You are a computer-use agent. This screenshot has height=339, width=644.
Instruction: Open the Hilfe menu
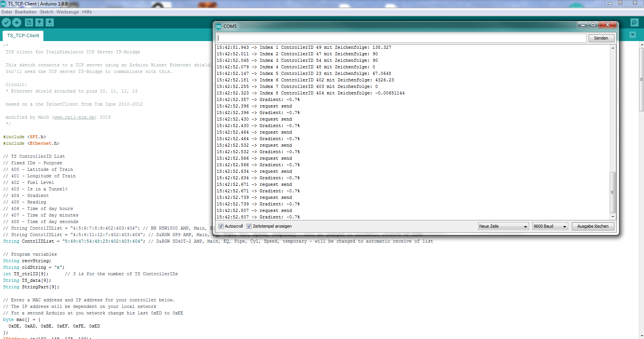(x=87, y=12)
